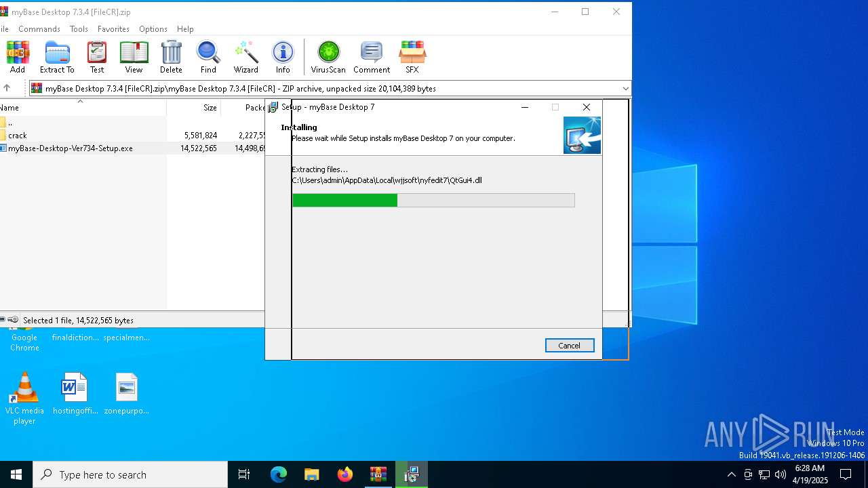Open the Find magnifier tool

[x=208, y=57]
